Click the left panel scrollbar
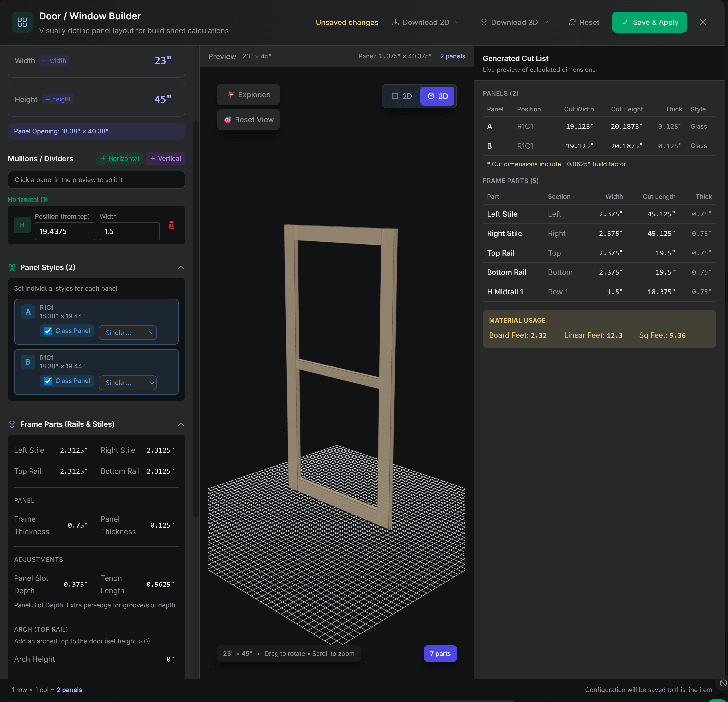The width and height of the screenshot is (728, 702). (x=196, y=318)
